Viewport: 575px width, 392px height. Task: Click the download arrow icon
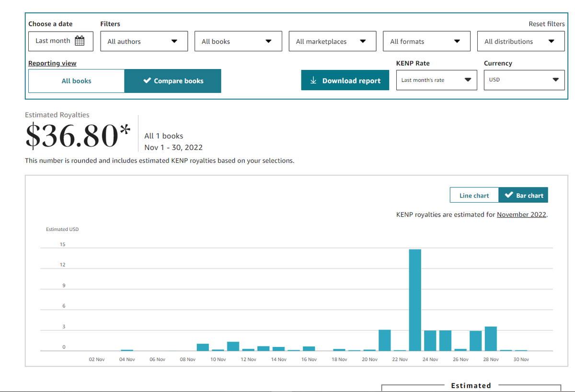point(313,81)
